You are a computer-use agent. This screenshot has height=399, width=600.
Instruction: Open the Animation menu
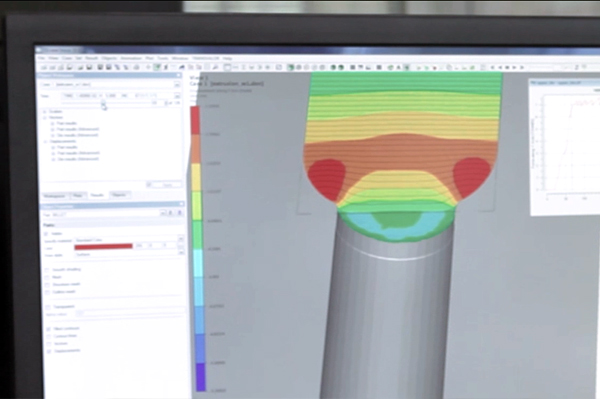click(x=131, y=59)
